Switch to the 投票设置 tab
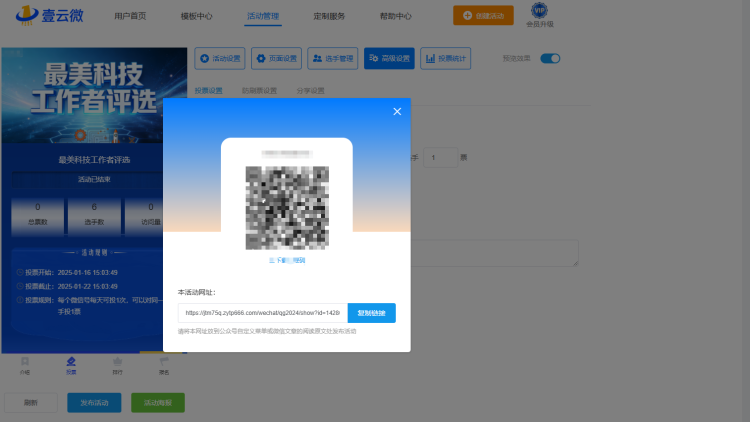Screen dimensions: 750x422 click(x=209, y=90)
